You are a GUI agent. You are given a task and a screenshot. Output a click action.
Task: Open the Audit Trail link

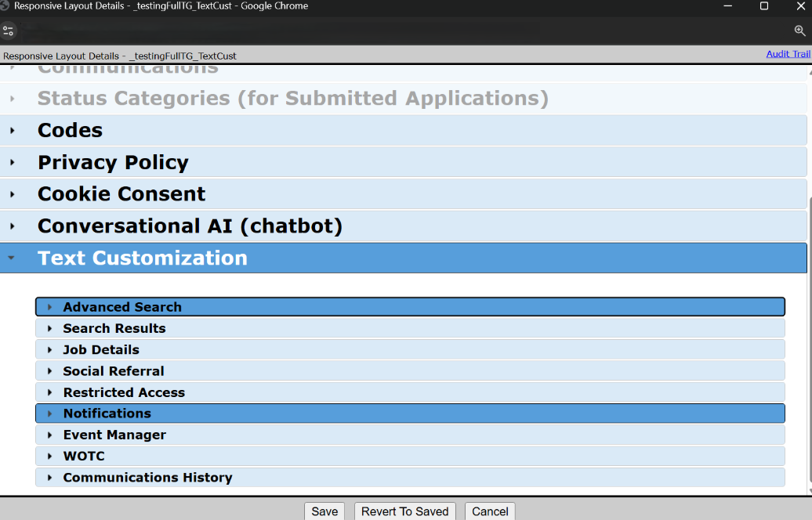(x=788, y=54)
